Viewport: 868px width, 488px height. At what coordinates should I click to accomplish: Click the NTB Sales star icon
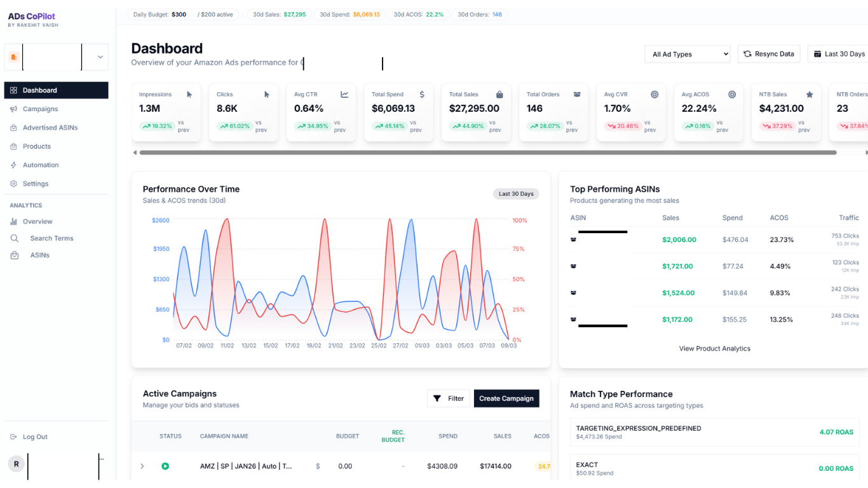click(810, 94)
